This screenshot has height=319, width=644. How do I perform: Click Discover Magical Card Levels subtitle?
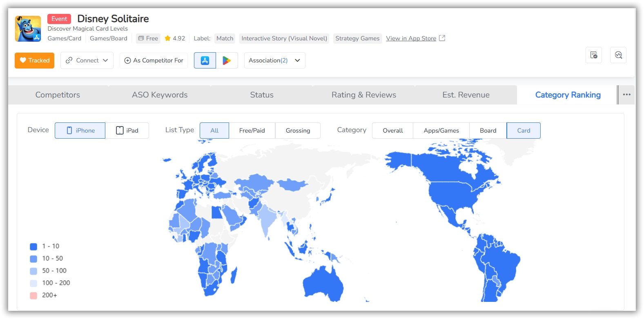click(87, 29)
